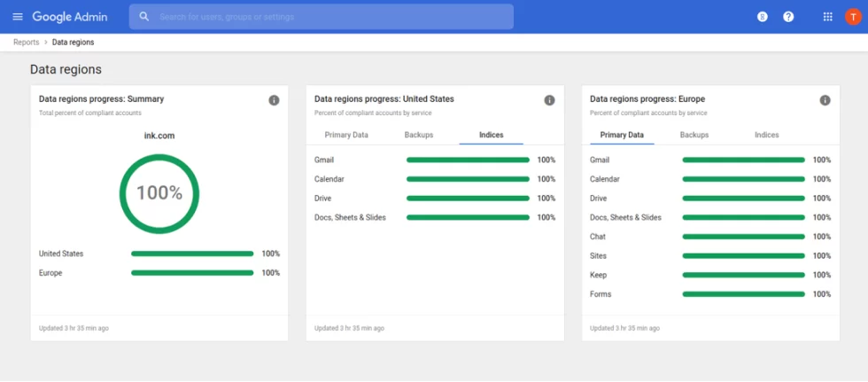Click the 100% circular progress ring
Viewport: 868px width, 382px height.
pos(159,192)
